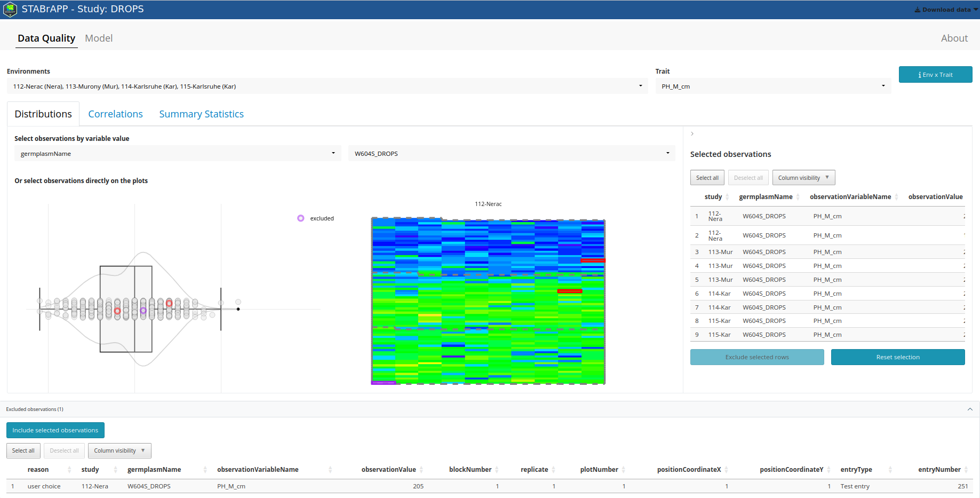980x498 pixels.
Task: Switch to the Model tab
Action: [99, 38]
